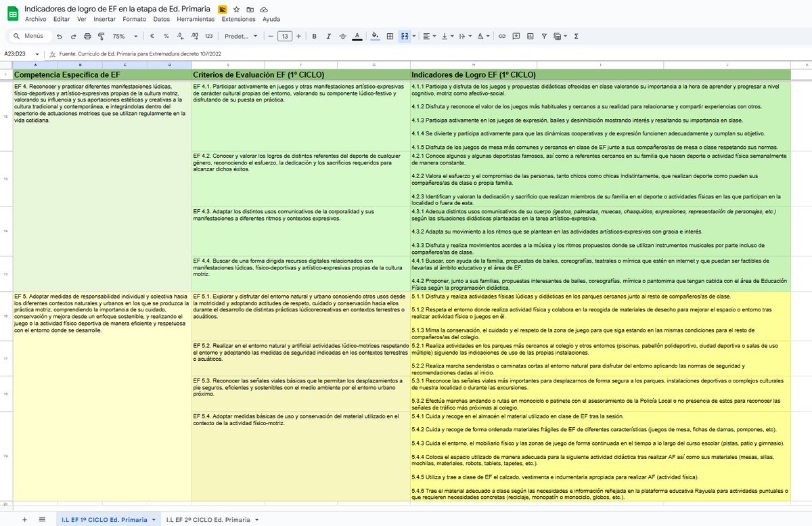Click the formula bar text
Screen dimensions: 812x526
[141, 53]
